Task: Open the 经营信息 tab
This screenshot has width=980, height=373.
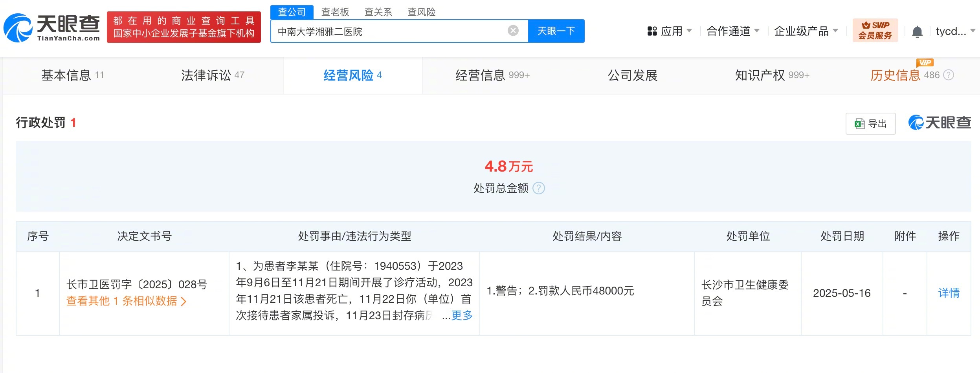Action: point(492,75)
